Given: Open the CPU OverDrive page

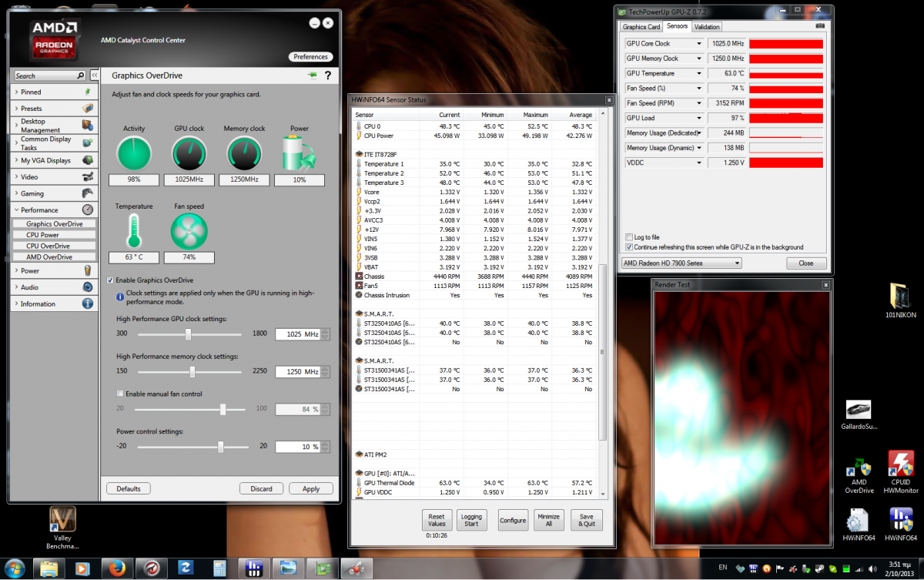Looking at the screenshot, I should click(x=54, y=246).
